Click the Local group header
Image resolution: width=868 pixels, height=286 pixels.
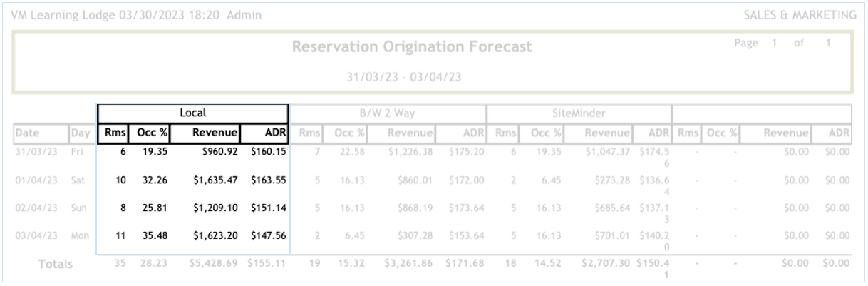click(x=192, y=113)
